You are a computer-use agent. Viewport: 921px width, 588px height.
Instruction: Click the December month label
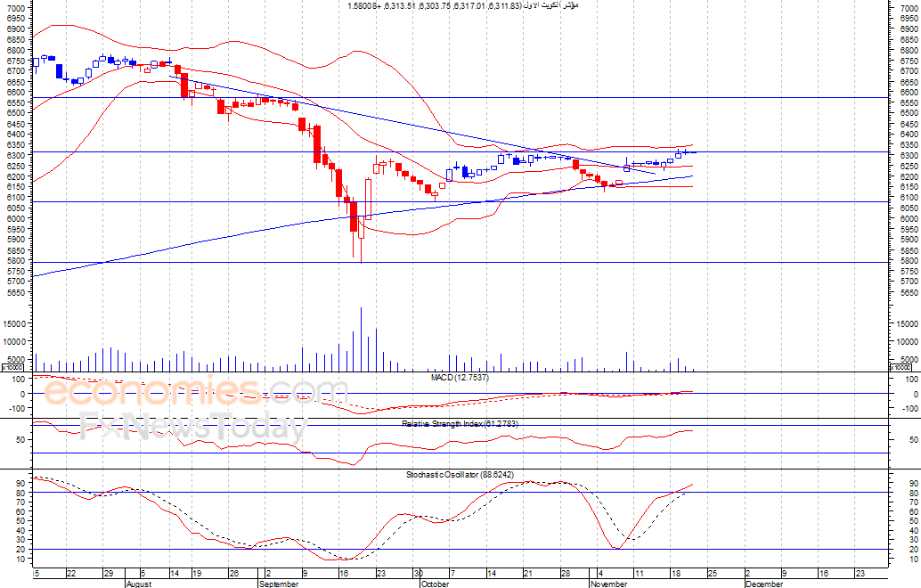click(763, 584)
